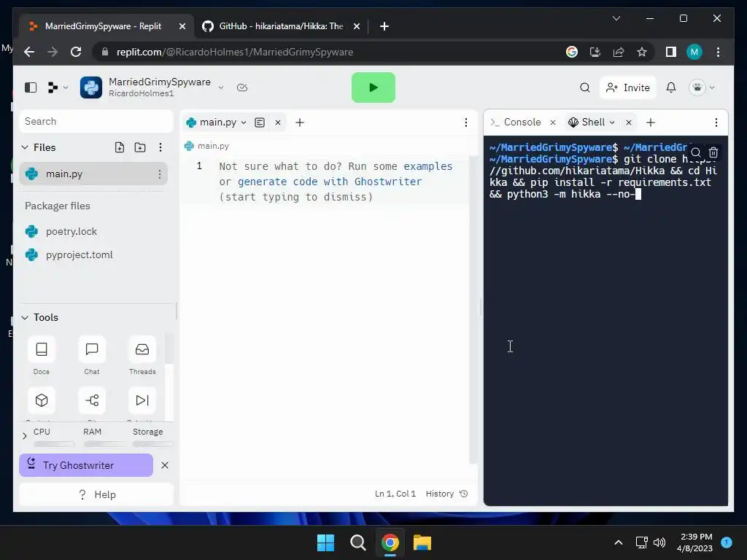The image size is (747, 560).
Task: Open the Help button
Action: 96,494
